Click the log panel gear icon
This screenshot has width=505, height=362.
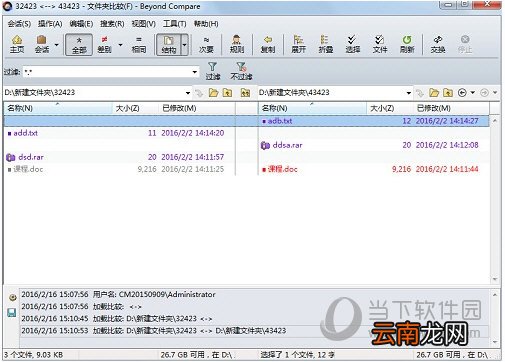tap(12, 297)
